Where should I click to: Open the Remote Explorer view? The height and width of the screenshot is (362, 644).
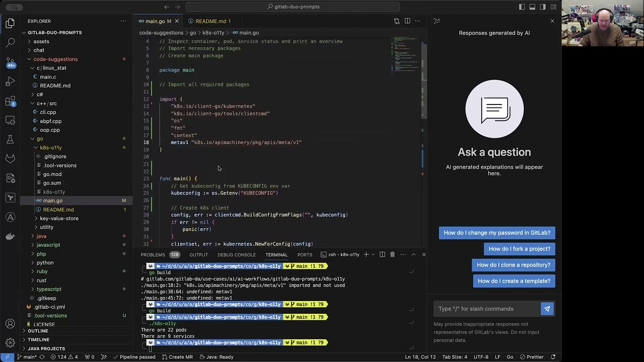click(10, 121)
